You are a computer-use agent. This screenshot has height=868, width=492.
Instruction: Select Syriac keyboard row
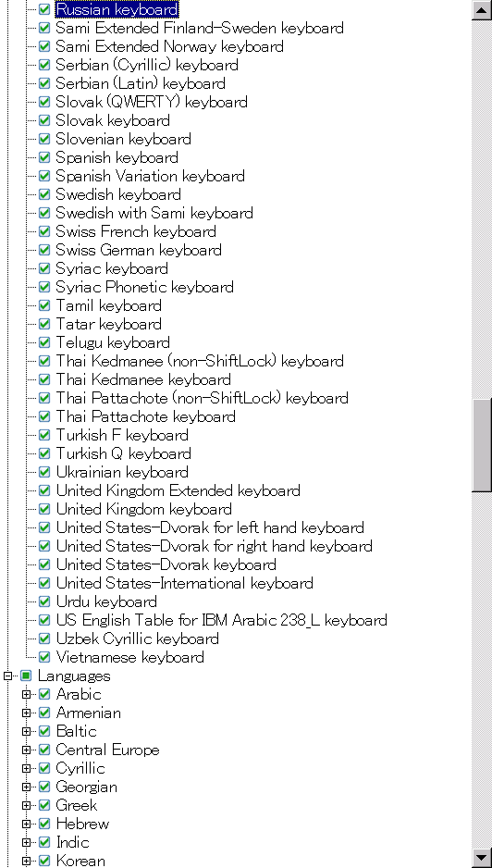coord(112,268)
